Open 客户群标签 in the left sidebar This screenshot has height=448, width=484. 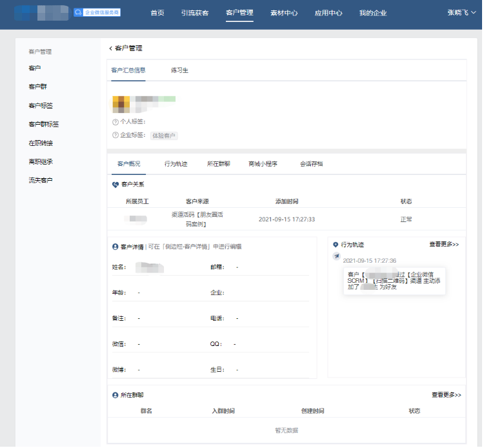click(44, 124)
